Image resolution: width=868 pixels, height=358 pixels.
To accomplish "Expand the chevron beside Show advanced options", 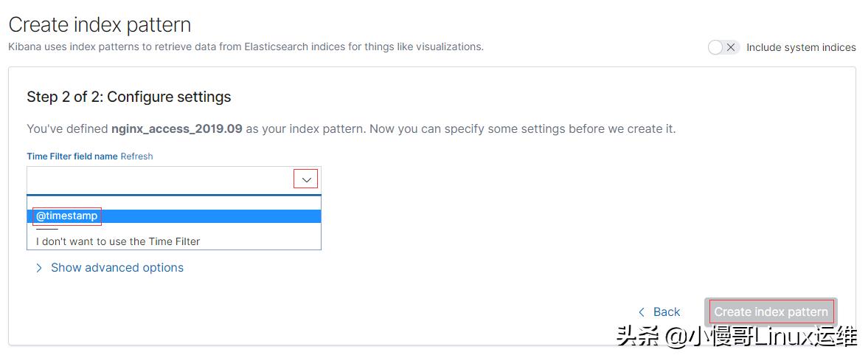I will [x=39, y=268].
